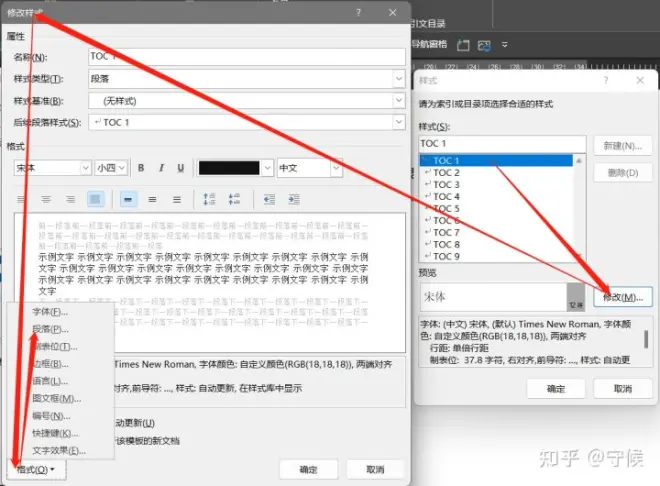
Task: Click 取消 in Style dialog
Action: [x=623, y=389]
